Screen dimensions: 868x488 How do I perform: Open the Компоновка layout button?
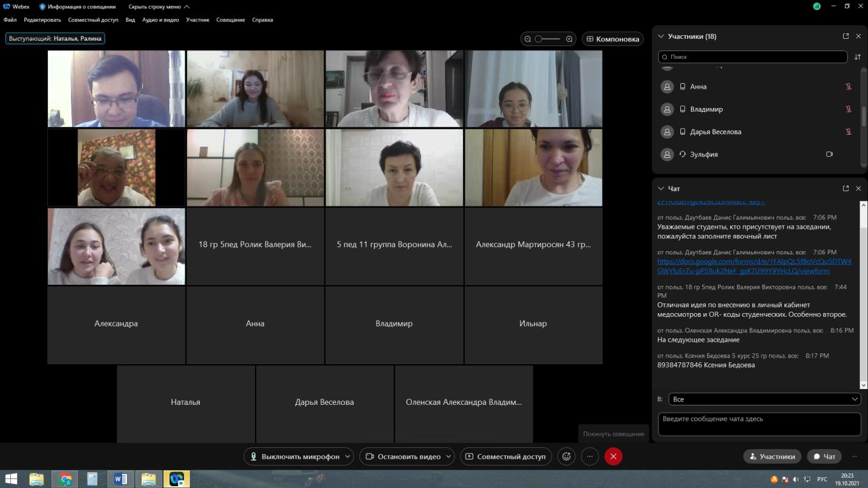click(x=613, y=39)
